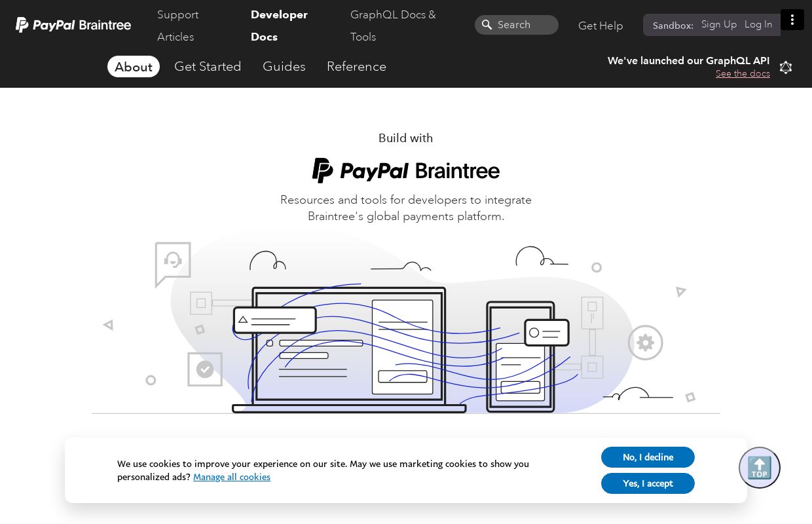Click the back to TOP button
The width and height of the screenshot is (812, 524).
pyautogui.click(x=760, y=468)
